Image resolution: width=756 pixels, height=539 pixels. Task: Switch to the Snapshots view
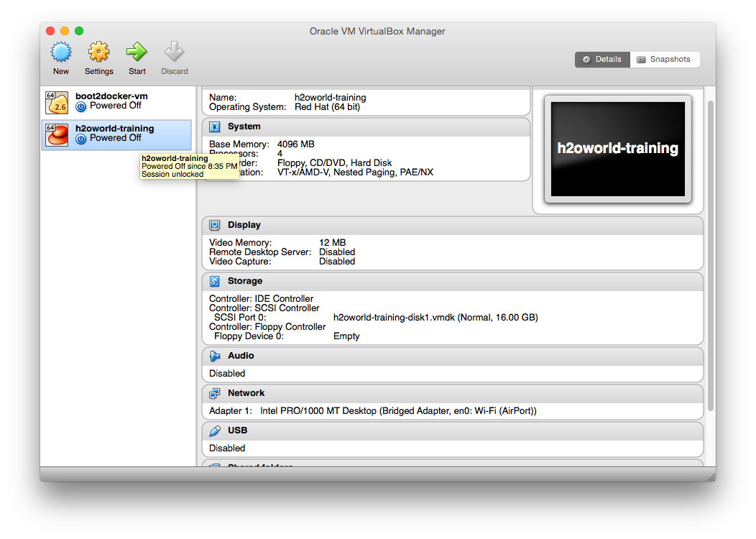pyautogui.click(x=665, y=60)
